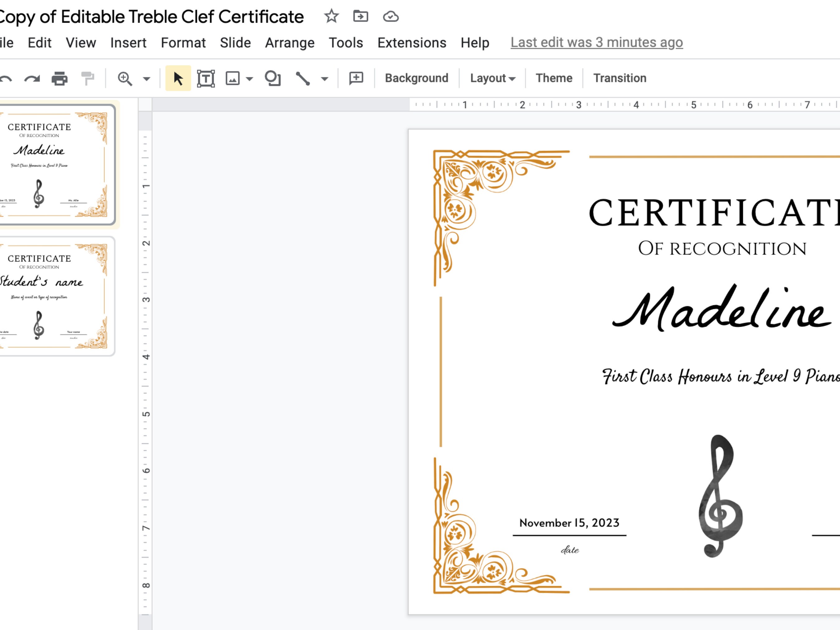Screen dimensions: 840x630
Task: Click the insert image icon
Action: [x=232, y=78]
